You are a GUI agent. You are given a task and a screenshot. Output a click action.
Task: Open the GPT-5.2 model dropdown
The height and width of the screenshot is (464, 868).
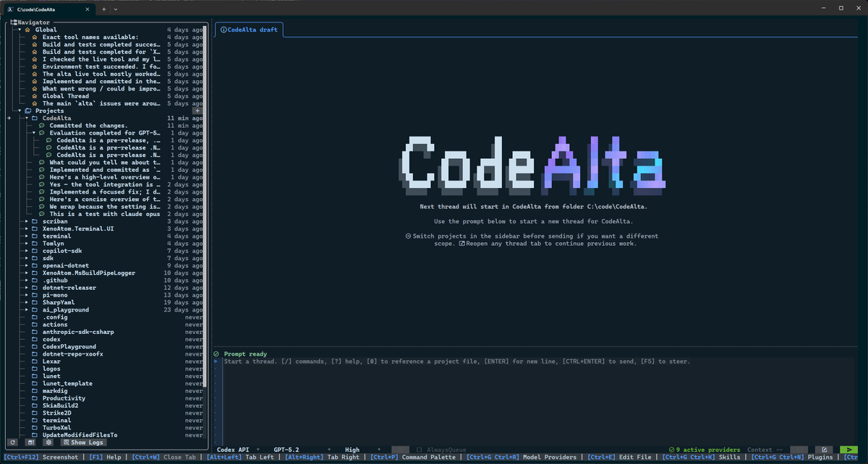(303, 450)
